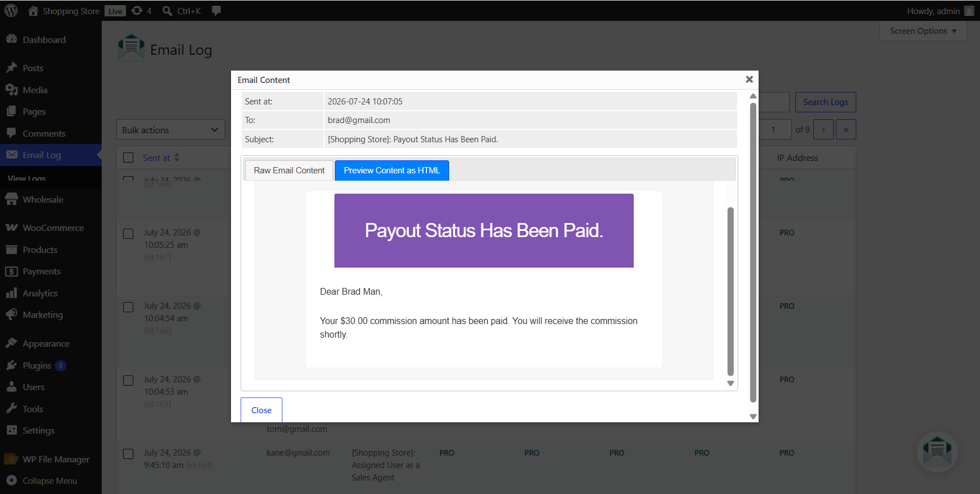Click the Settings sidebar icon
The width and height of the screenshot is (980, 494).
tap(11, 430)
